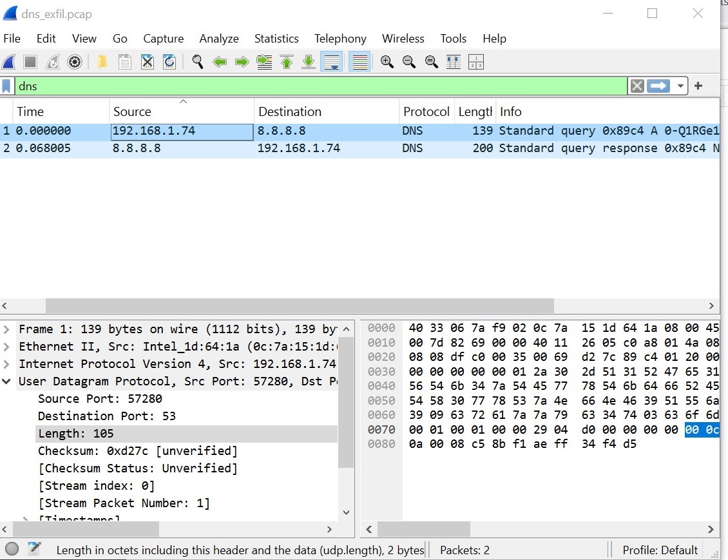Expand the Internet Protocol Version 4 node
The width and height of the screenshot is (728, 560).
click(6, 364)
